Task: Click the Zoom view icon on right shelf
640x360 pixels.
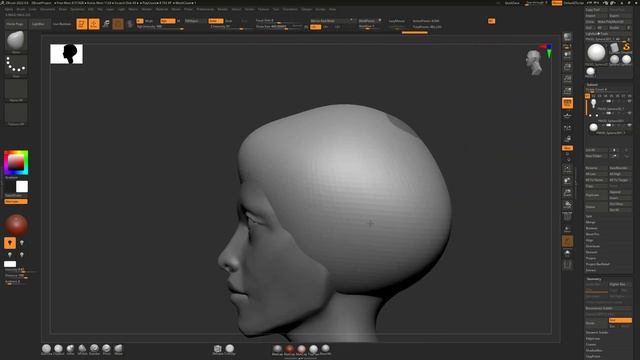Action: pyautogui.click(x=567, y=67)
